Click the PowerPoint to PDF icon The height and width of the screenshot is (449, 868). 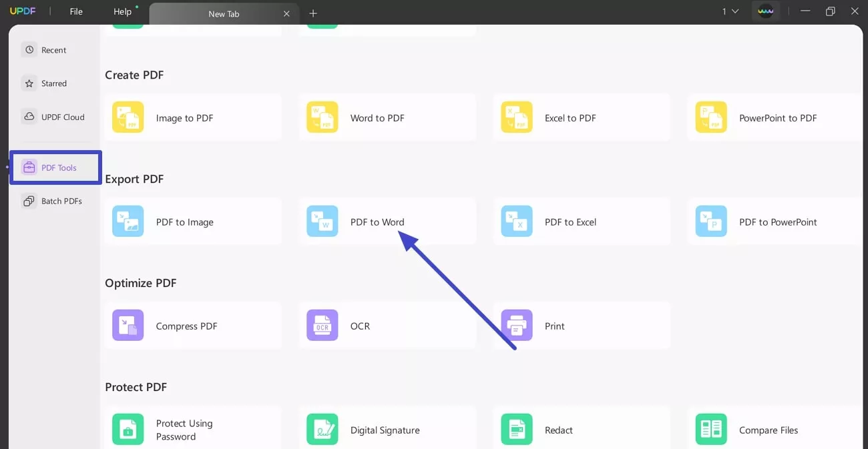pyautogui.click(x=711, y=117)
